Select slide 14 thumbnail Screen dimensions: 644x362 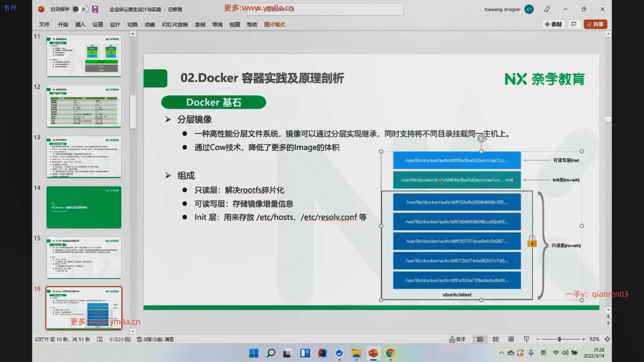[84, 207]
